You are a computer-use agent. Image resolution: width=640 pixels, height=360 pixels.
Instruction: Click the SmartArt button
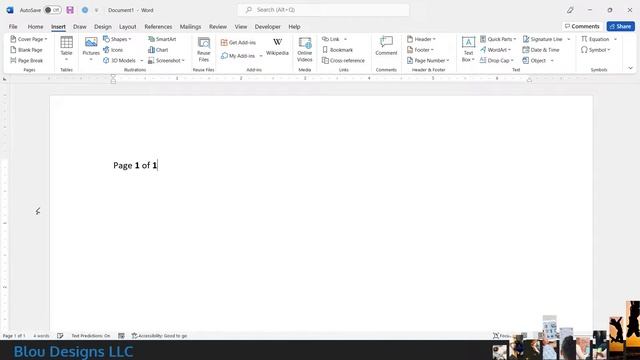pyautogui.click(x=162, y=39)
